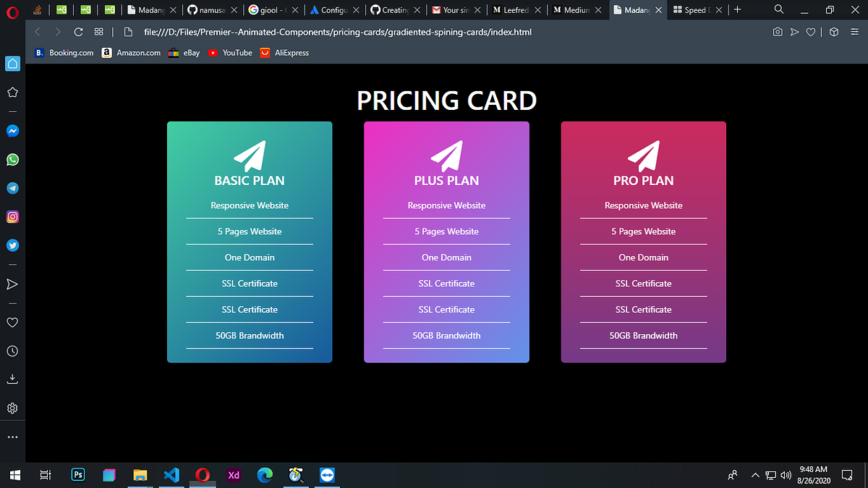Viewport: 868px width, 488px height.
Task: Open a new tab with plus button
Action: (737, 9)
